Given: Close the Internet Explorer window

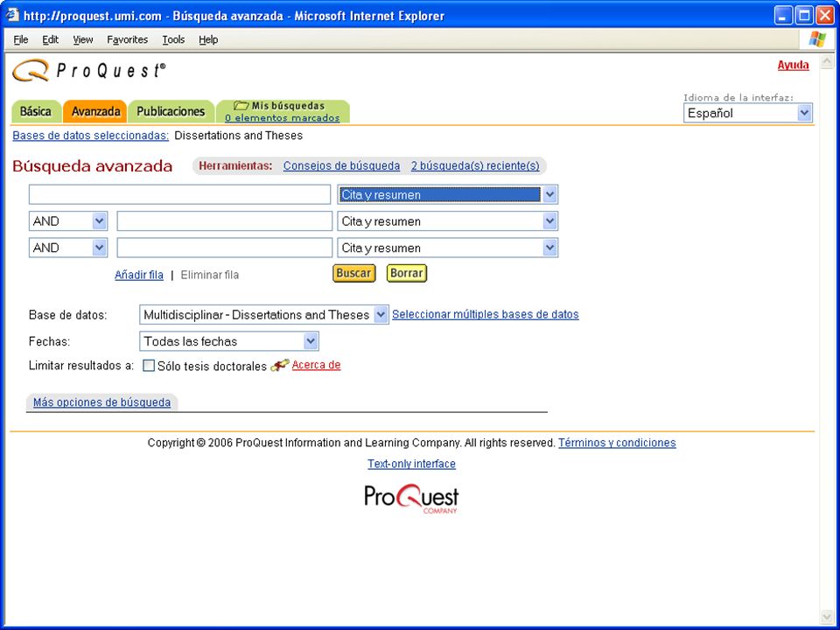Looking at the screenshot, I should point(825,16).
